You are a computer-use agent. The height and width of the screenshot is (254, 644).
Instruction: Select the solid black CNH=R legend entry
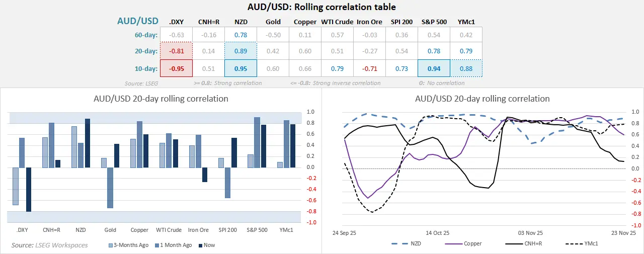click(x=514, y=243)
